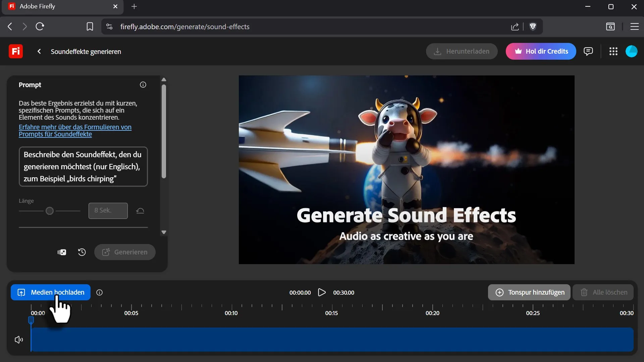Open the user profile avatar menu
644x362 pixels.
click(631, 51)
